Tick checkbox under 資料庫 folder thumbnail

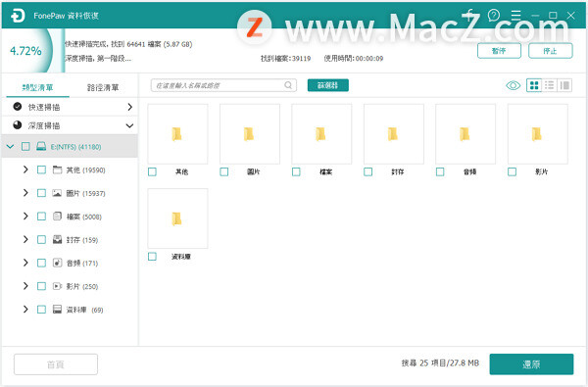[152, 257]
